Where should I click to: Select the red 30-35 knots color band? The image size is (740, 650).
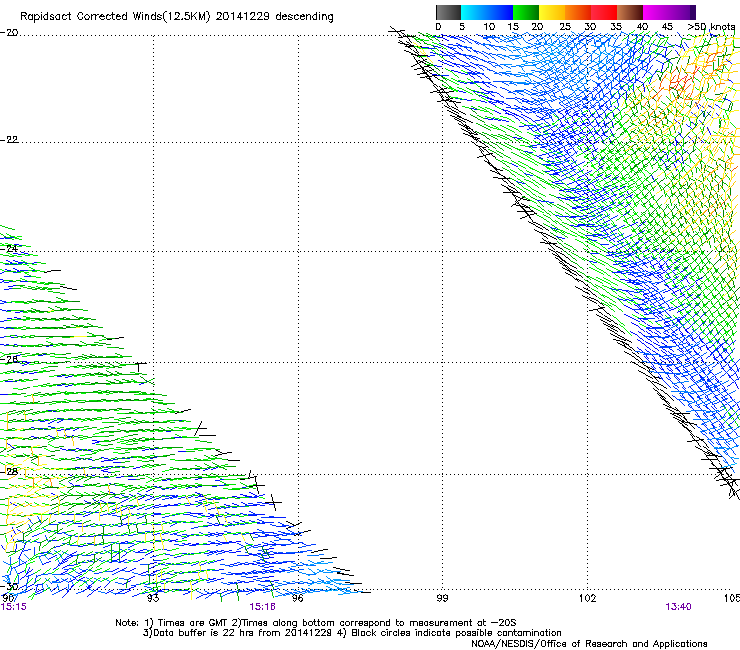pos(604,12)
